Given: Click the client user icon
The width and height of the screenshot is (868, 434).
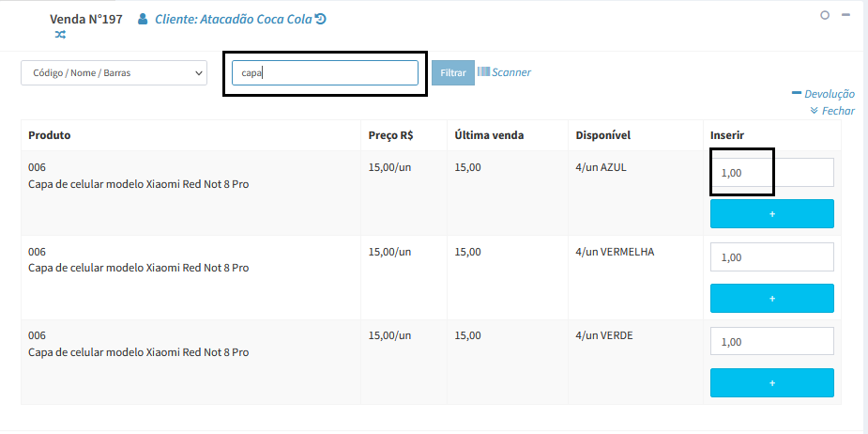Looking at the screenshot, I should point(144,19).
